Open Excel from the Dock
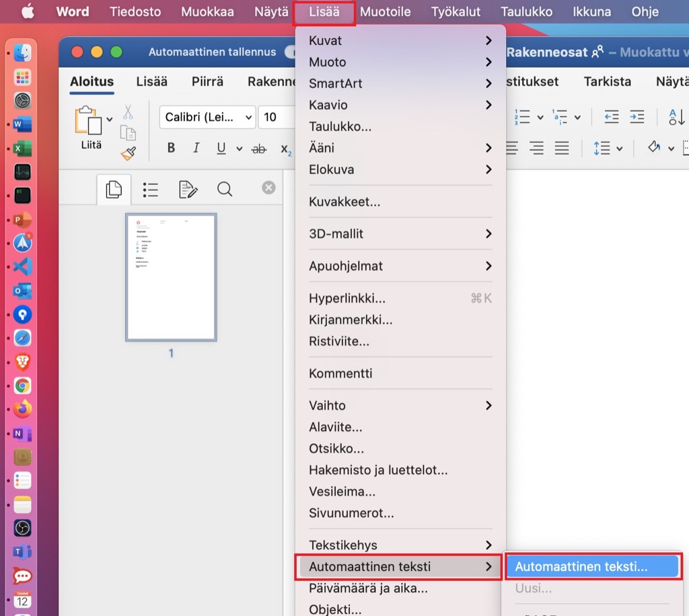The width and height of the screenshot is (689, 616). [22, 149]
